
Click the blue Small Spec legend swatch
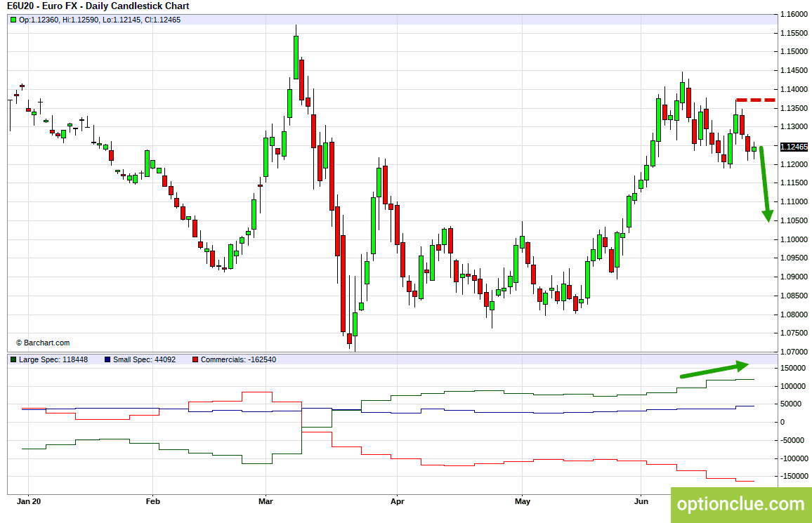coord(107,359)
